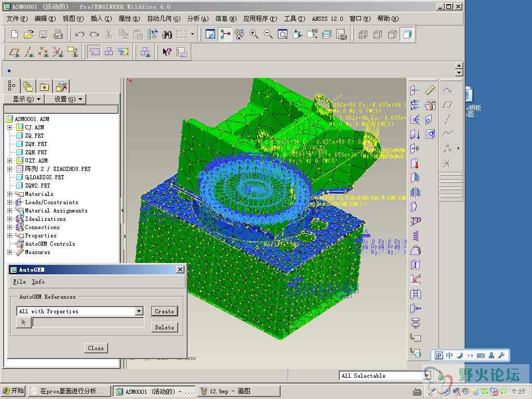Open the All Selectable filter dropdown
Screen dimensions: 532x399
click(427, 376)
